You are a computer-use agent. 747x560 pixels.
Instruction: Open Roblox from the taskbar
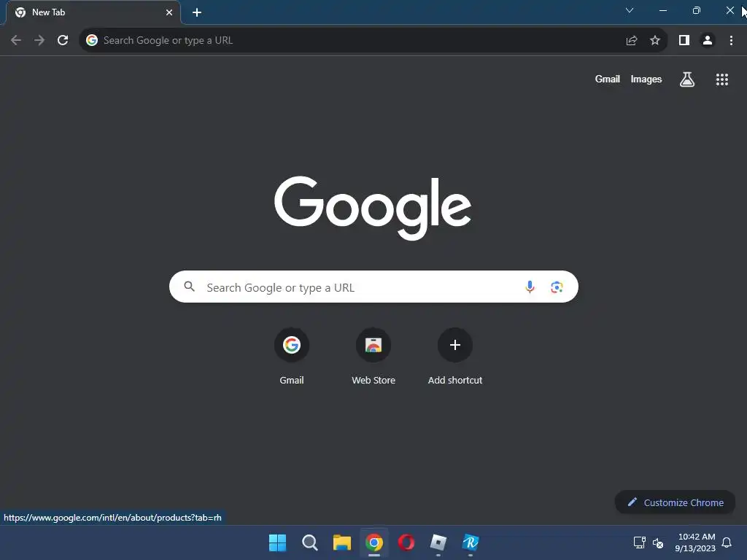pyautogui.click(x=438, y=542)
